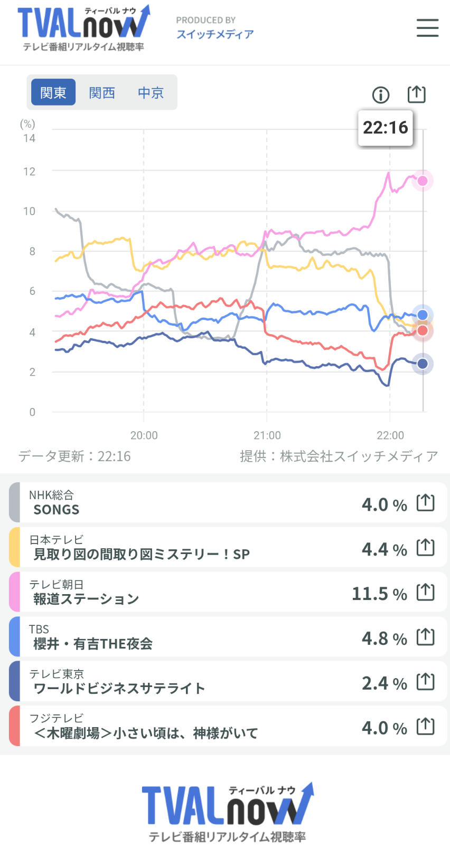The width and height of the screenshot is (450, 868).
Task: Click share icon above the chart
Action: click(416, 94)
